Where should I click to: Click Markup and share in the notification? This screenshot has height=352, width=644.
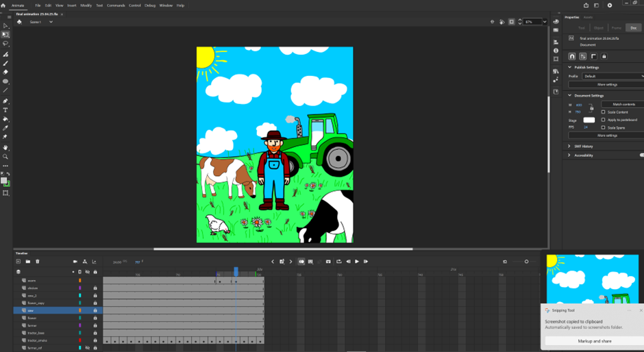[593, 341]
